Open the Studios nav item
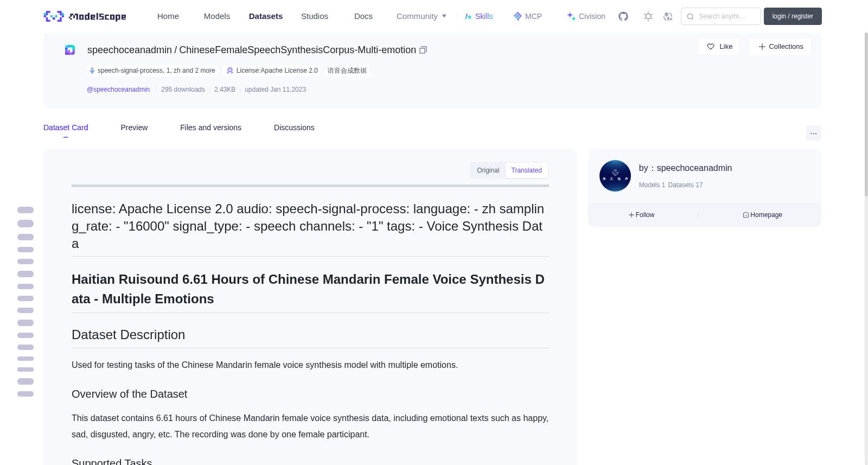Image resolution: width=868 pixels, height=465 pixels. tap(315, 16)
